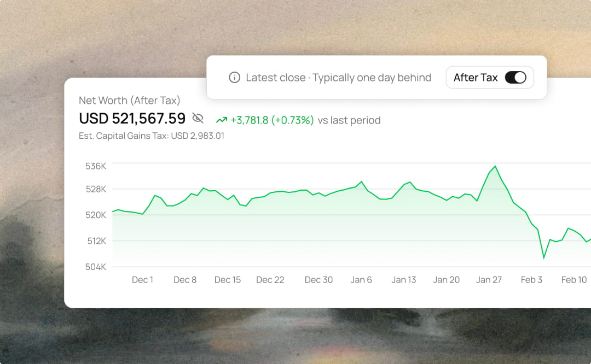Click the 504K y-axis label
591x364 pixels.
[x=96, y=267]
